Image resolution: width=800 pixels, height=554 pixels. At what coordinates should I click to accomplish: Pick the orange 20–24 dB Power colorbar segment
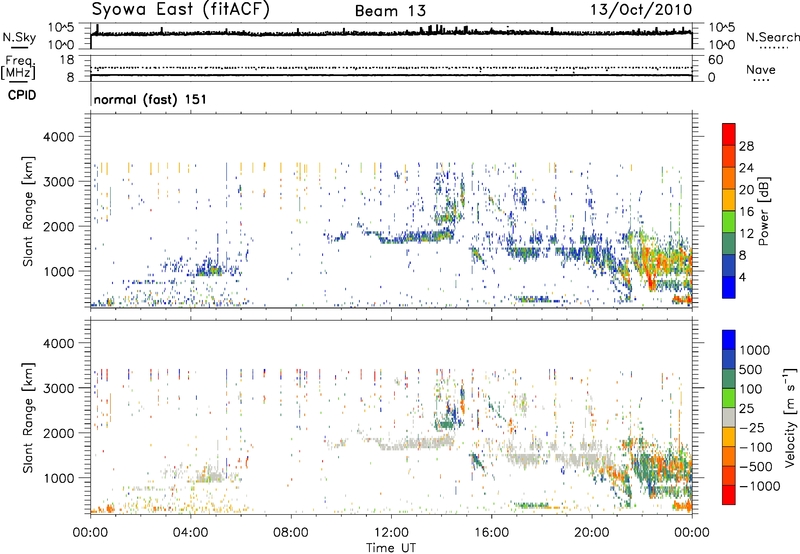click(x=729, y=178)
